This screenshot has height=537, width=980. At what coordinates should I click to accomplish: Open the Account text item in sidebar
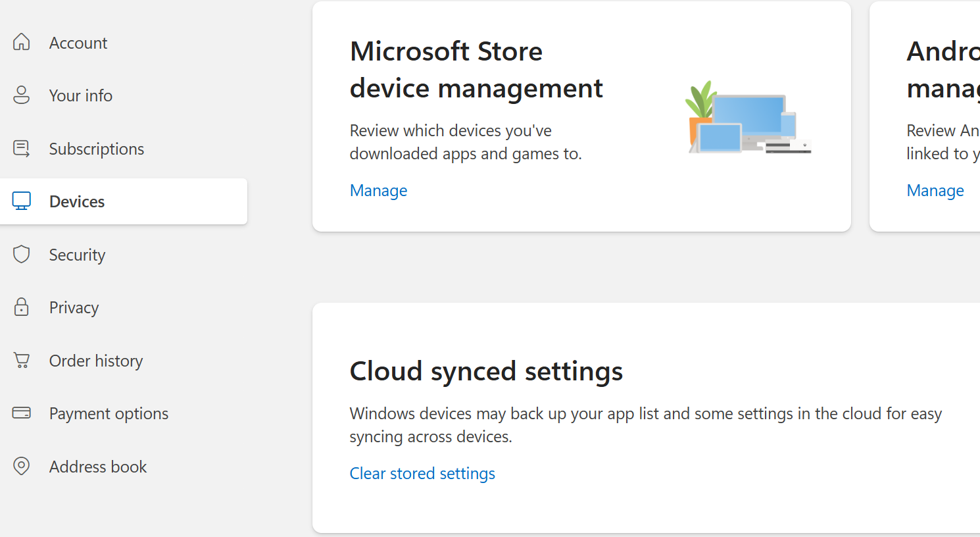tap(78, 43)
